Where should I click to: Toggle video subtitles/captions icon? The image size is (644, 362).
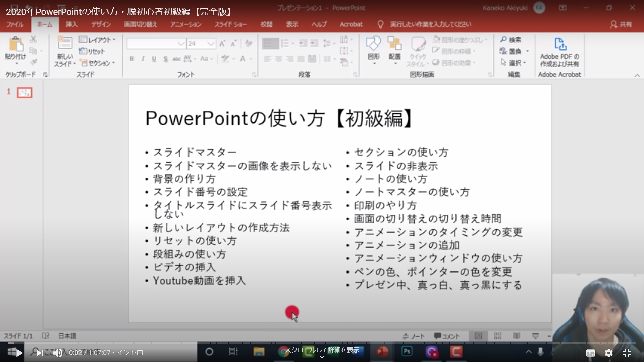(x=591, y=353)
